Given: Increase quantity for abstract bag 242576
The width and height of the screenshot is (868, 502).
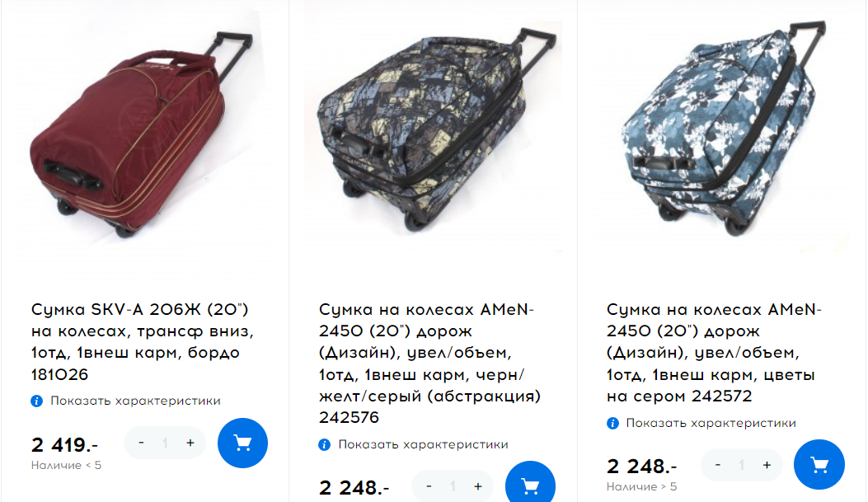Looking at the screenshot, I should [478, 486].
